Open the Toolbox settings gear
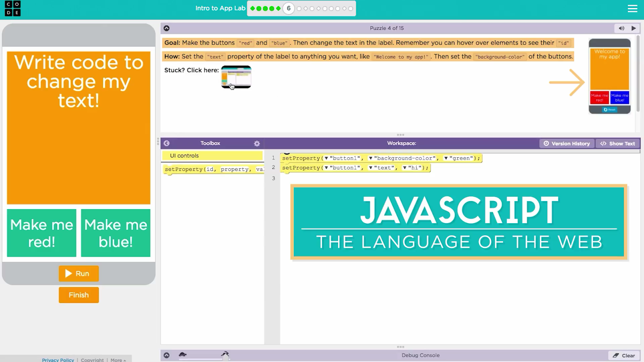 pyautogui.click(x=257, y=144)
